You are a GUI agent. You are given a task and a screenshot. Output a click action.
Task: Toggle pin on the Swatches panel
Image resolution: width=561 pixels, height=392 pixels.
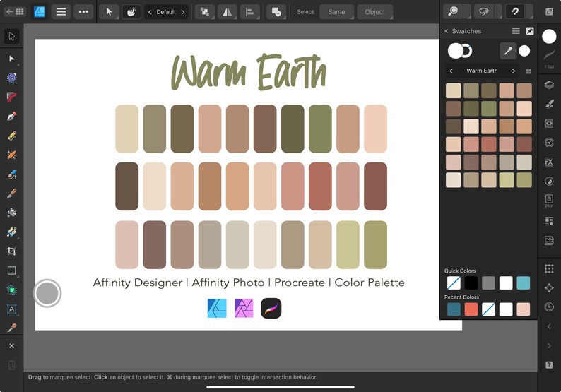click(530, 31)
